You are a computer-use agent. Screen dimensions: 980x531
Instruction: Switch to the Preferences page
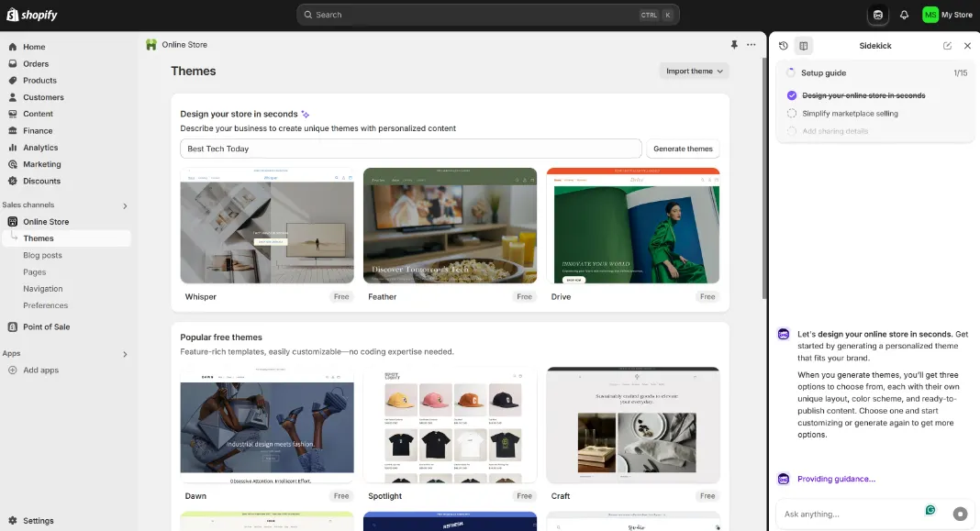(x=43, y=305)
